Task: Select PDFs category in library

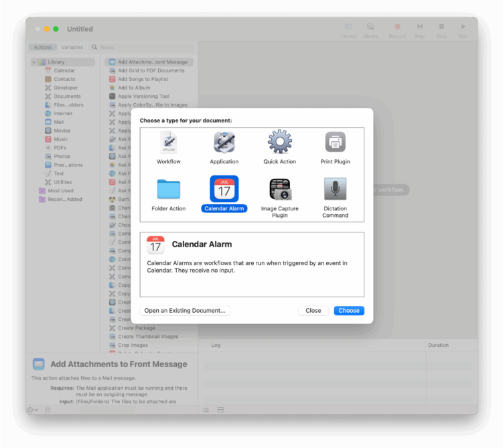Action: click(60, 148)
